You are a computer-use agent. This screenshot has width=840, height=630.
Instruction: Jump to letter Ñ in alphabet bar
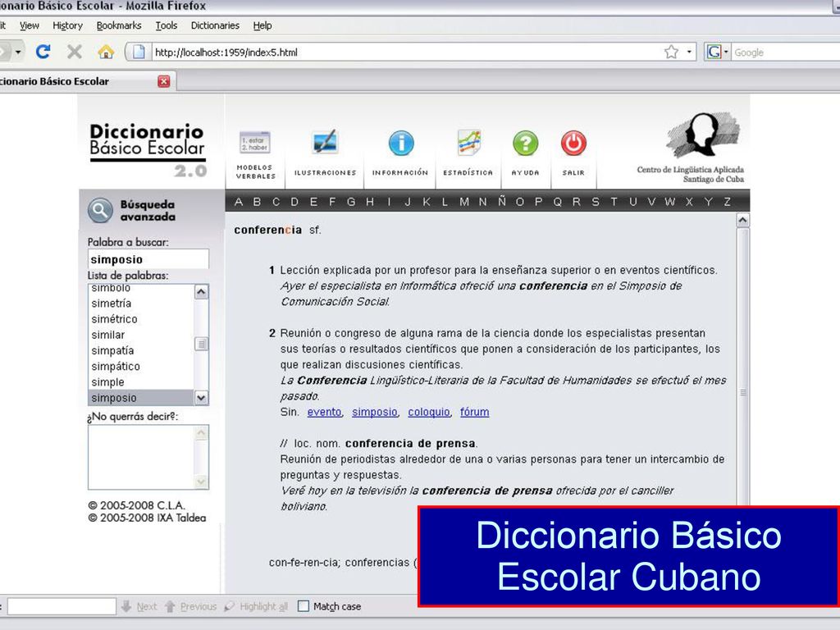click(x=501, y=202)
